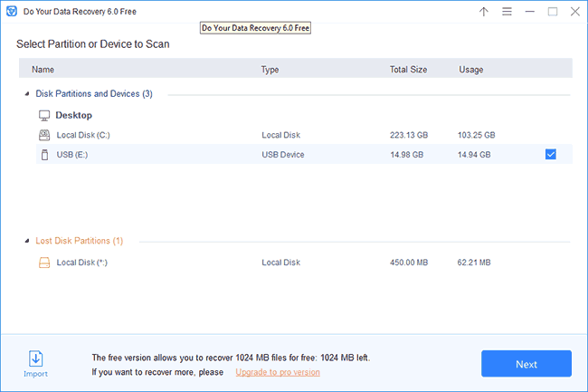Collapse Lost Disk Partitions group

pyautogui.click(x=27, y=241)
